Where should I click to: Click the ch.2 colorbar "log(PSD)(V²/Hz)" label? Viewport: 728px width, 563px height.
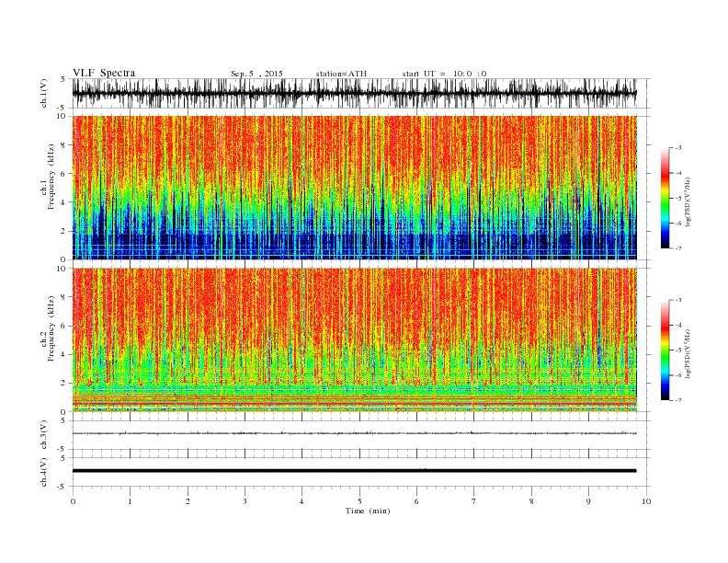(688, 353)
